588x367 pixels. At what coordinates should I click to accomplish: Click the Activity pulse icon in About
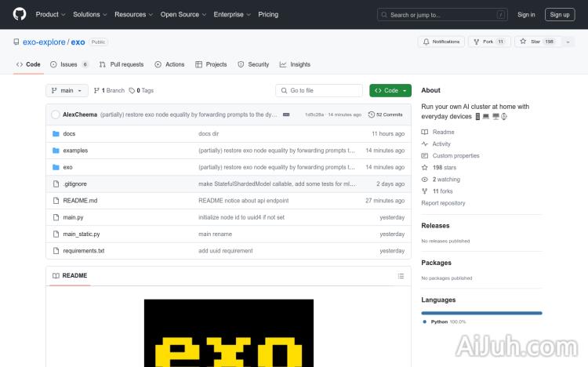click(425, 144)
